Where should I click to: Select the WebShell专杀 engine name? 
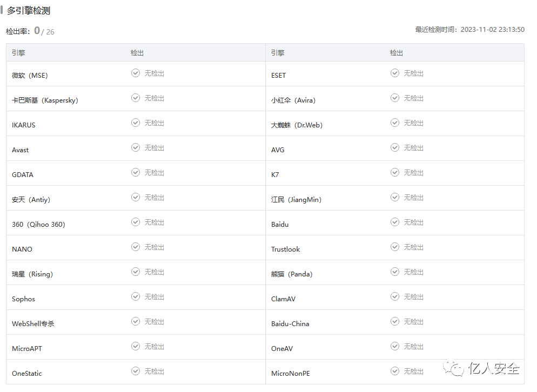pos(33,323)
